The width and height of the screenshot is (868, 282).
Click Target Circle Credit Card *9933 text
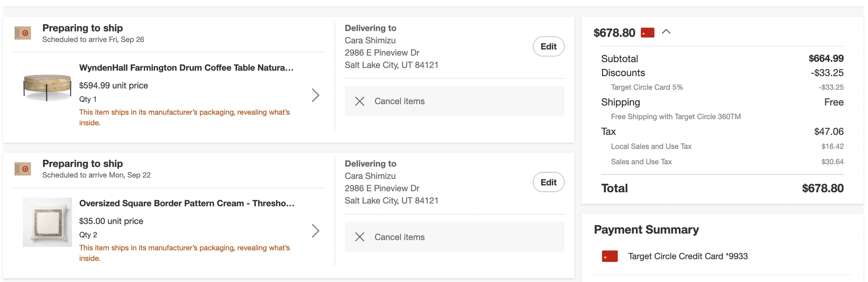click(687, 256)
